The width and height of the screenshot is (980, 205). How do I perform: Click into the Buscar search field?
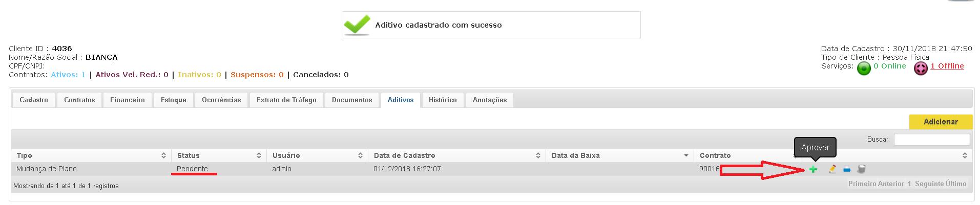click(932, 139)
